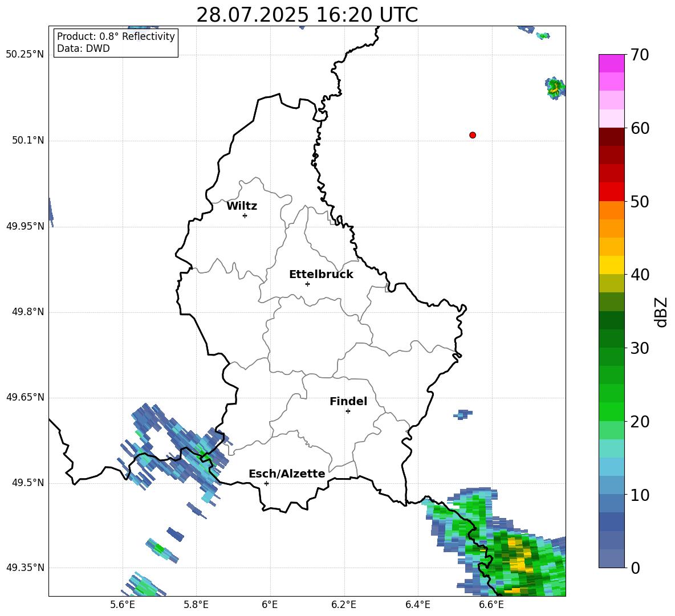The width and height of the screenshot is (675, 616).
Task: Click the small isolated storm cell near top-right
Action: [x=555, y=88]
